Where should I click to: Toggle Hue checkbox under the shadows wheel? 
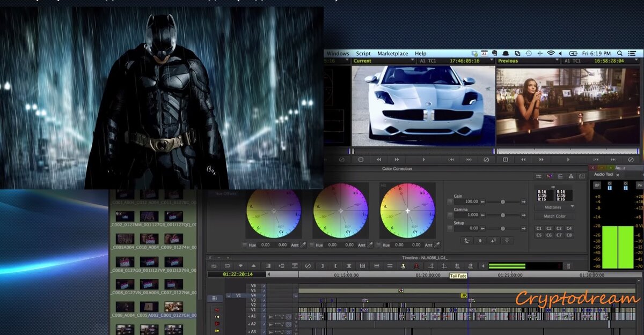coord(244,244)
